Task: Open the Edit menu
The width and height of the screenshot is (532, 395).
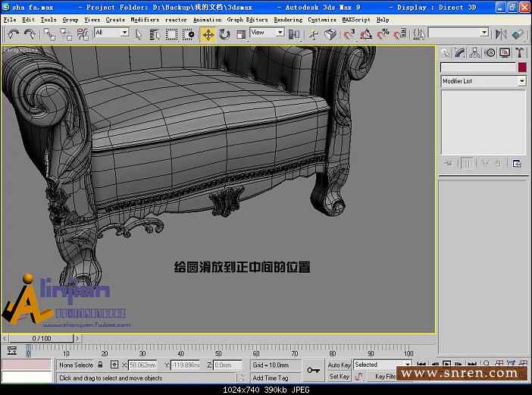Action: pyautogui.click(x=28, y=20)
